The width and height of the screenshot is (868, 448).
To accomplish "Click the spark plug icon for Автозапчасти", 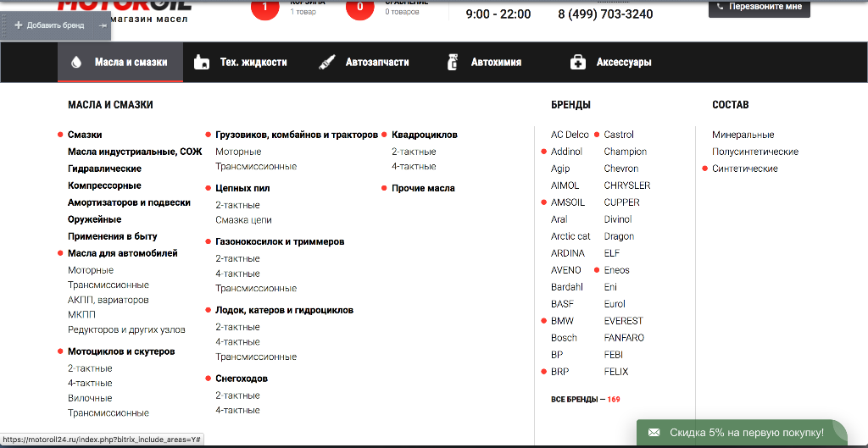I will 328,63.
